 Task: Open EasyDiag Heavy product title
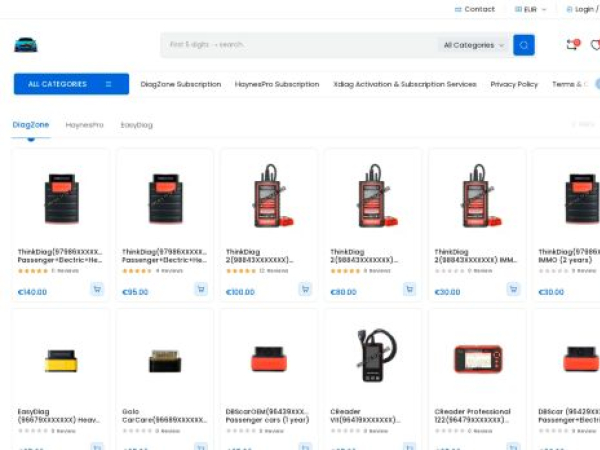tap(59, 416)
